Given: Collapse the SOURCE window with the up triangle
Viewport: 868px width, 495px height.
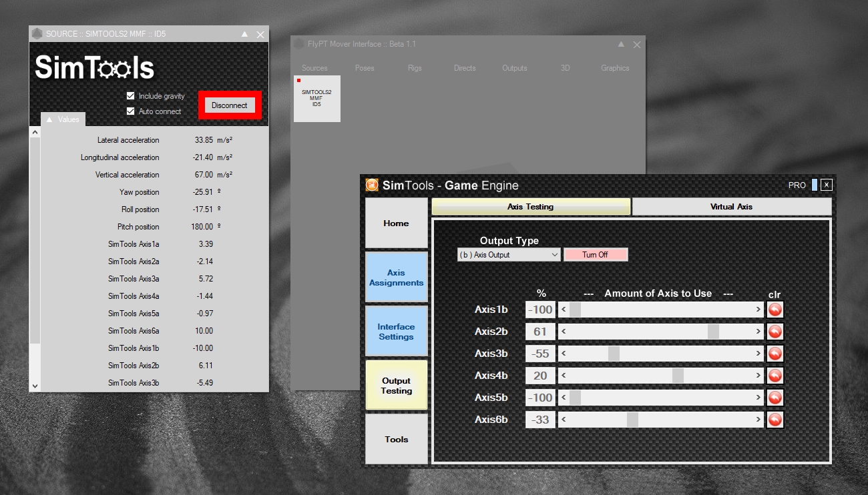Looking at the screenshot, I should (244, 34).
